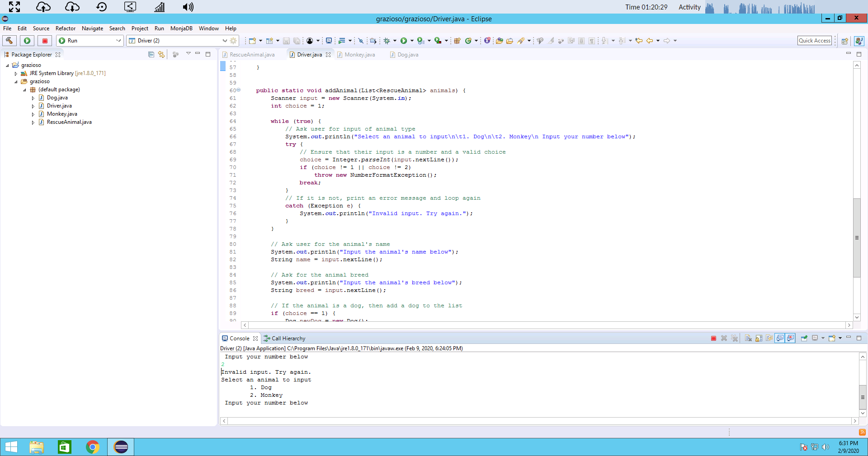
Task: Click the Quick Access field
Action: point(815,41)
